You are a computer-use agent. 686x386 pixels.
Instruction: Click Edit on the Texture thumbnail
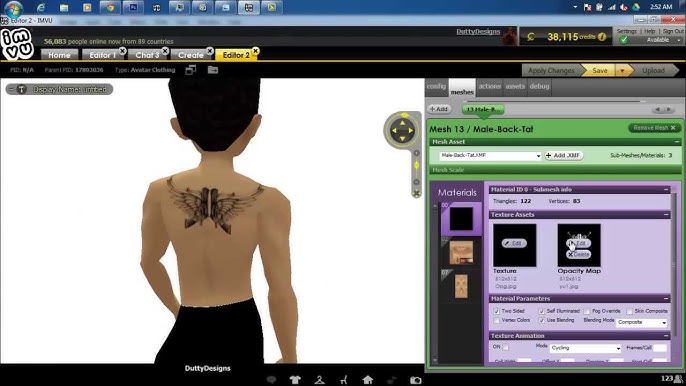click(514, 243)
